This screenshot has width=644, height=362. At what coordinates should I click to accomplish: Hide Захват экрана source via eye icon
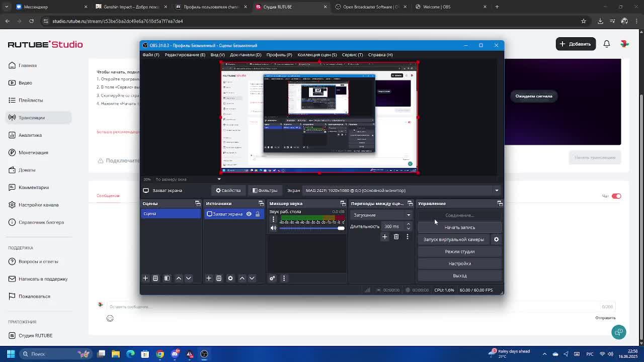click(x=249, y=214)
